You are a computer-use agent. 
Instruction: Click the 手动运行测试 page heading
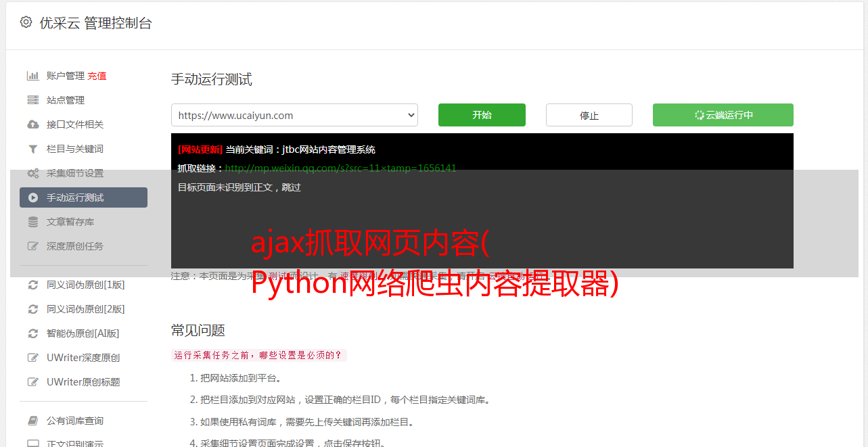click(x=212, y=79)
